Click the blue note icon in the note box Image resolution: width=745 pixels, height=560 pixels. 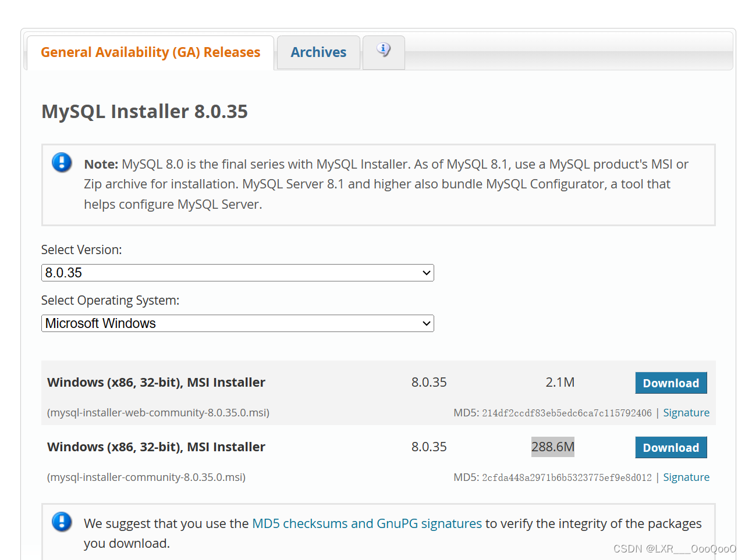click(x=62, y=163)
